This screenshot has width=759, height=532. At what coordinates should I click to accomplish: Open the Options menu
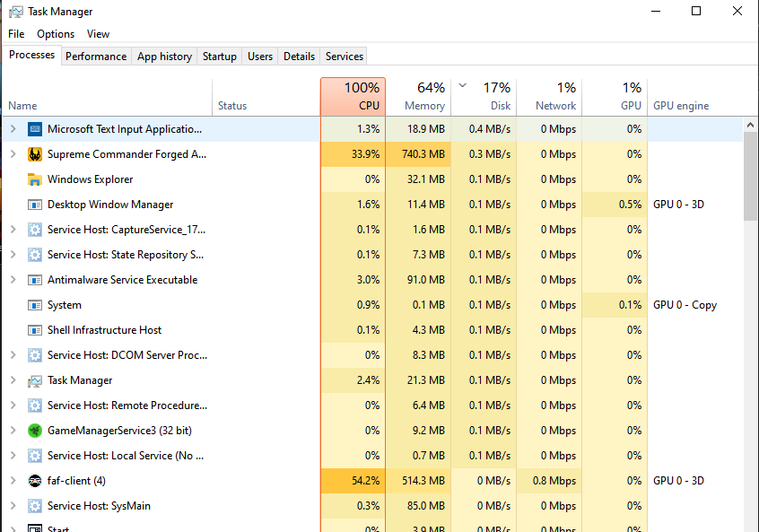(x=56, y=34)
